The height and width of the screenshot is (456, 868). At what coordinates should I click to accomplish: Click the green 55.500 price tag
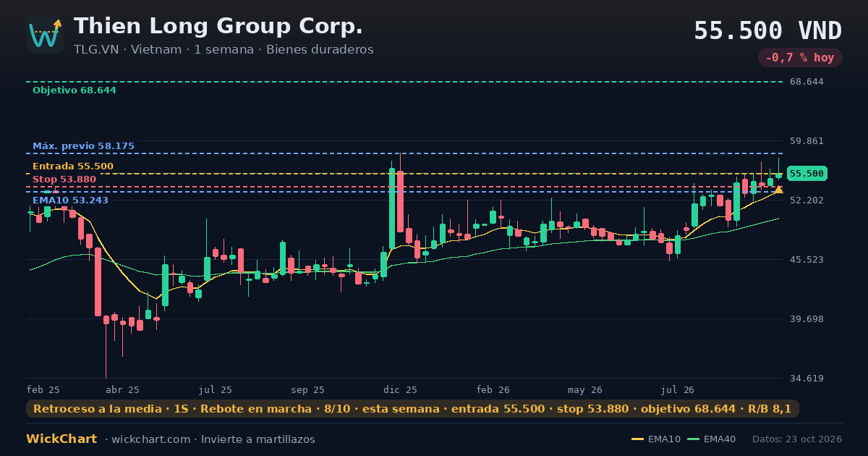(807, 174)
